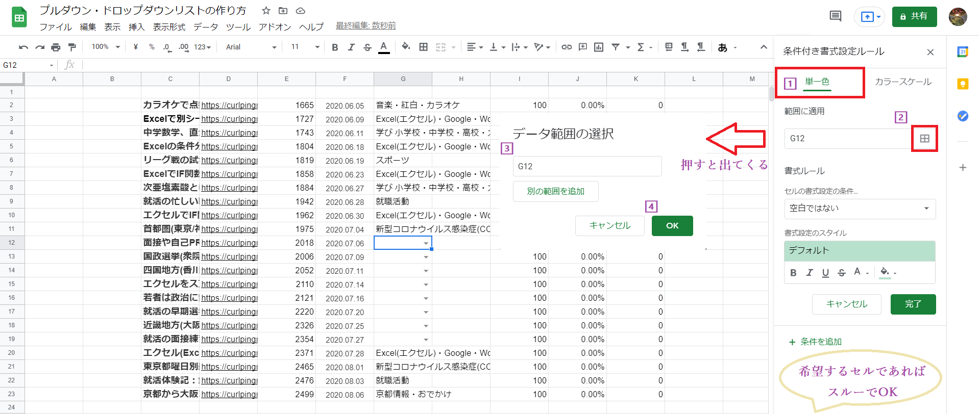Viewport: 980px width, 414px height.
Task: Open the 挿入 menu
Action: click(x=137, y=27)
